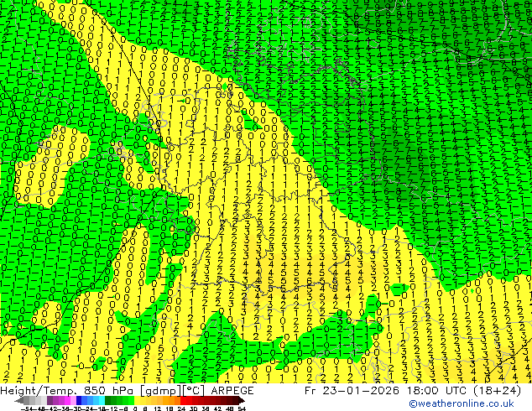Click the "18:00 UTC (18+24)" time label

pos(463,391)
